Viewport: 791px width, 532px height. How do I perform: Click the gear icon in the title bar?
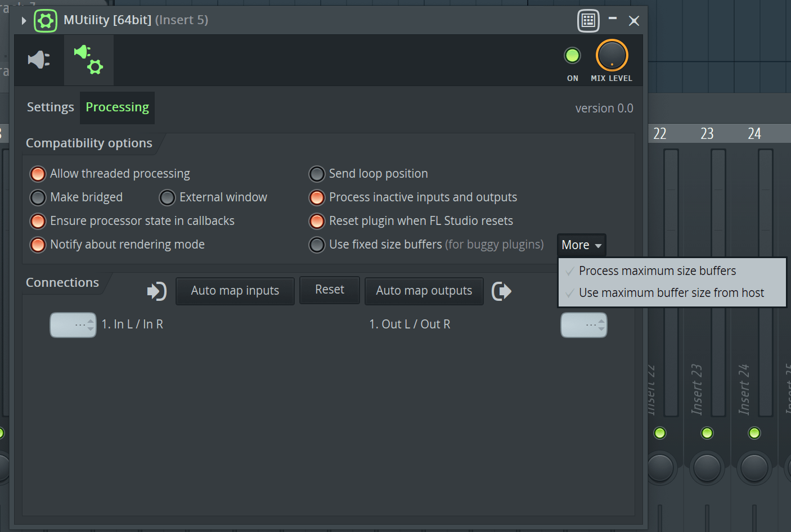[45, 20]
